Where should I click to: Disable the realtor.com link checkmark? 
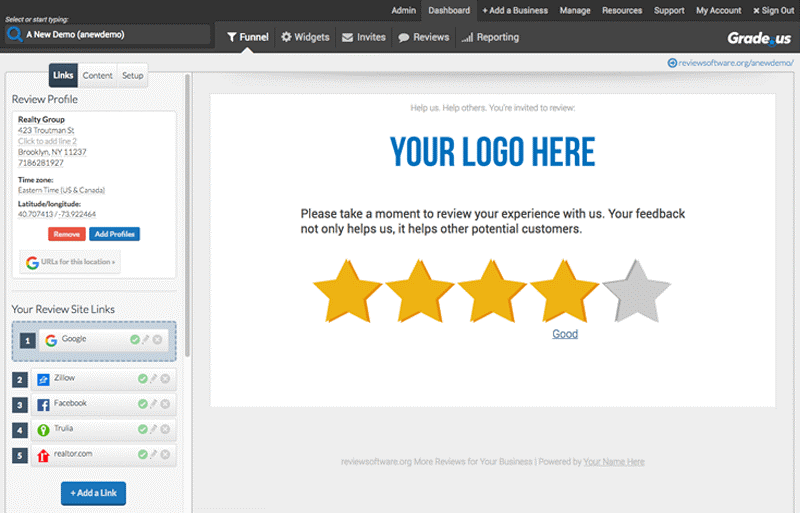[142, 455]
